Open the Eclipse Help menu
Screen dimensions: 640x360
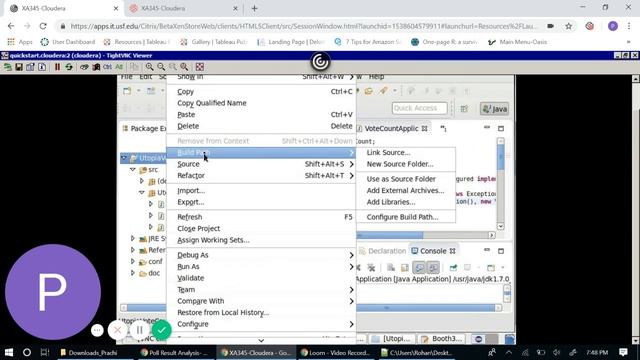point(376,77)
